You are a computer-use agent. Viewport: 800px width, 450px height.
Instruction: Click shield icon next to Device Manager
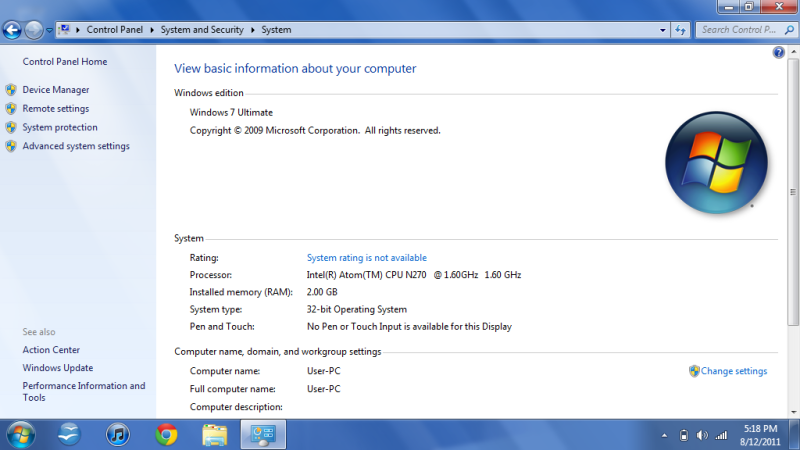point(11,90)
